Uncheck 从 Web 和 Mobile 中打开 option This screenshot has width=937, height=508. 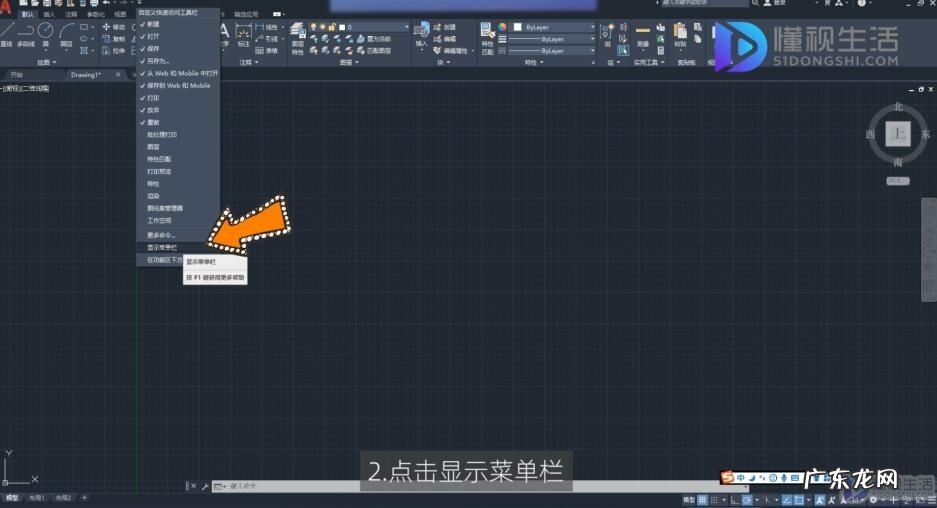pyautogui.click(x=178, y=73)
